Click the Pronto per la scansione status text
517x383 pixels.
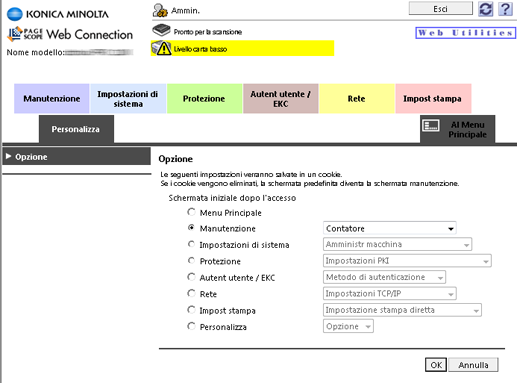tap(208, 32)
